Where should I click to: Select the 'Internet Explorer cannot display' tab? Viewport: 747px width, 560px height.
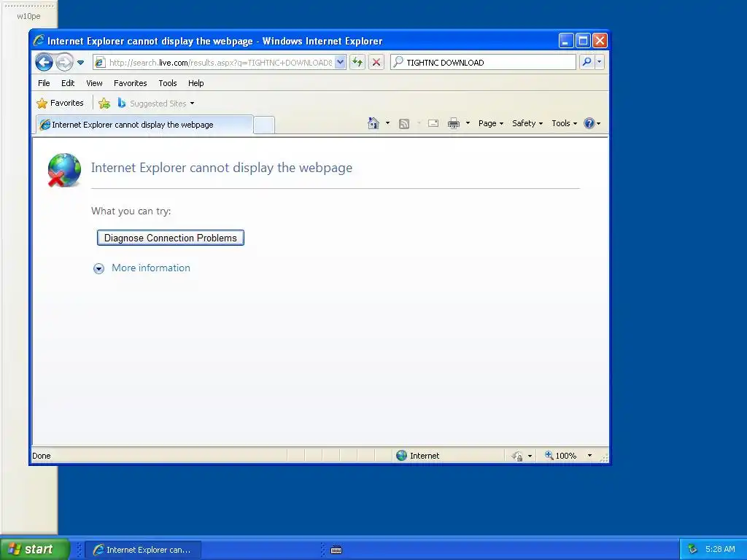tap(144, 125)
